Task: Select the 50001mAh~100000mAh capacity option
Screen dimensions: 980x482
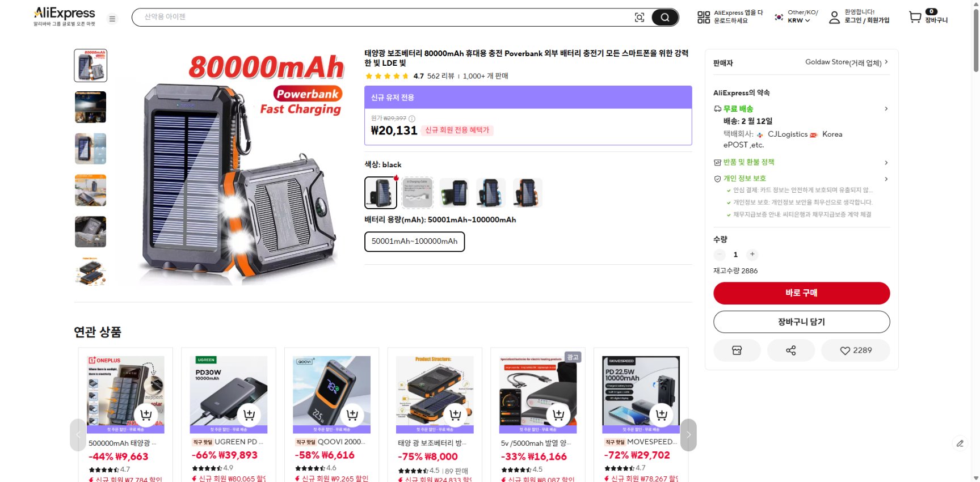Action: tap(414, 242)
